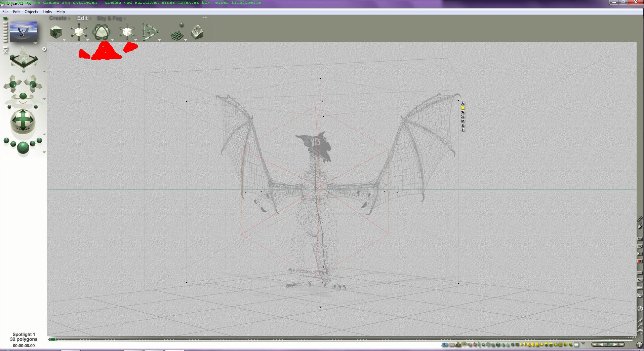Click the M material icon beside selection

tap(463, 121)
